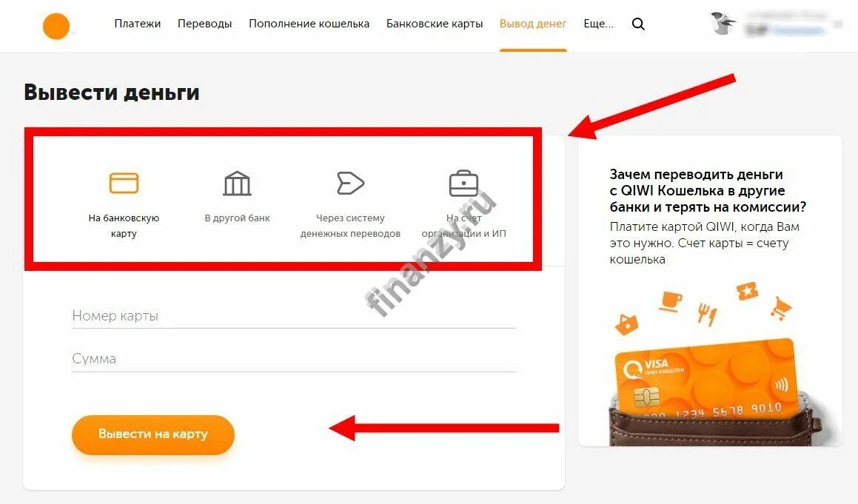Open the search magnifier icon
The height and width of the screenshot is (504, 858).
click(x=638, y=24)
